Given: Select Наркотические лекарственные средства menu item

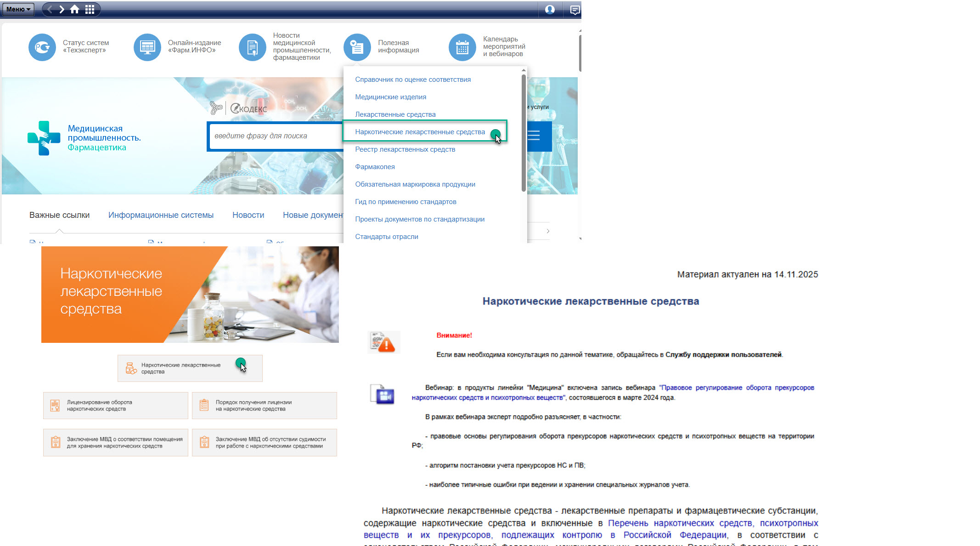Looking at the screenshot, I should coord(420,132).
